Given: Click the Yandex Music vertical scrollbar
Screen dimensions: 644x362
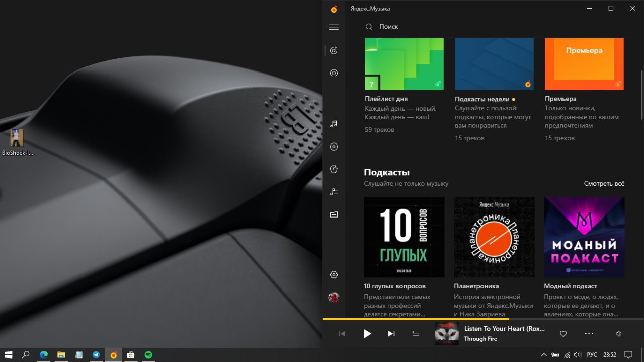Looking at the screenshot, I should (x=641, y=95).
